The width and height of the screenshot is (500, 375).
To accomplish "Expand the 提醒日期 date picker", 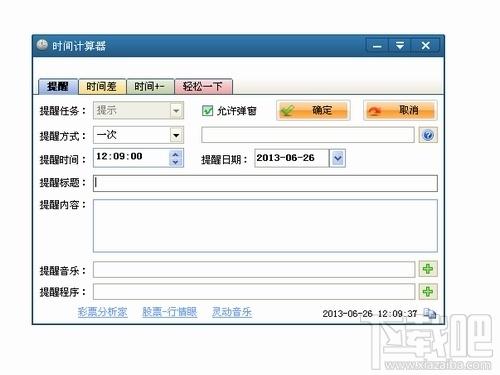I will click(x=337, y=158).
